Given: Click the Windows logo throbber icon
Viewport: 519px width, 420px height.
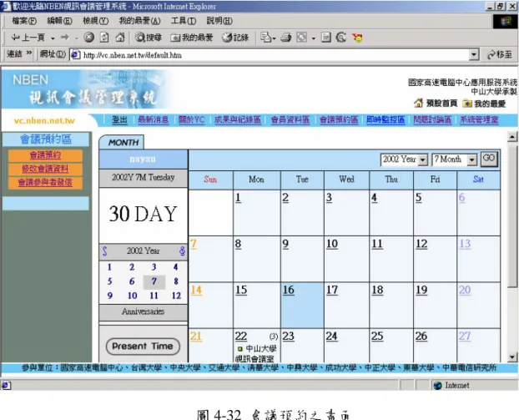Looking at the screenshot, I should pos(505,22).
